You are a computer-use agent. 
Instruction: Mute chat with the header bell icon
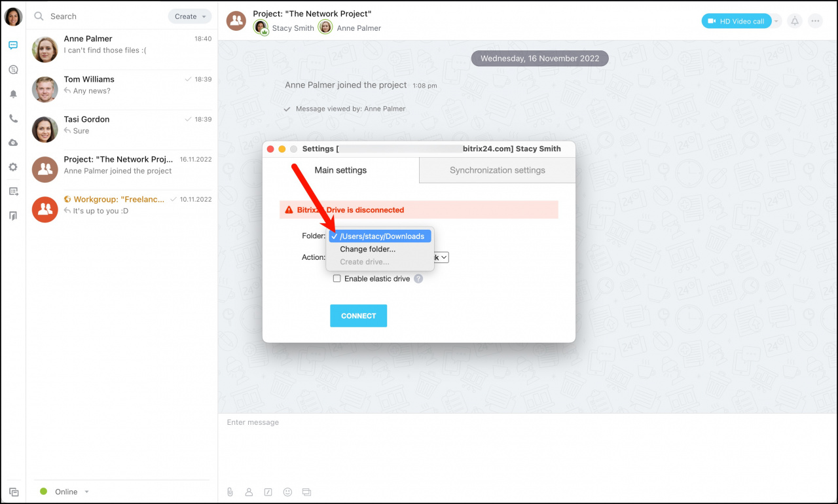pyautogui.click(x=795, y=21)
